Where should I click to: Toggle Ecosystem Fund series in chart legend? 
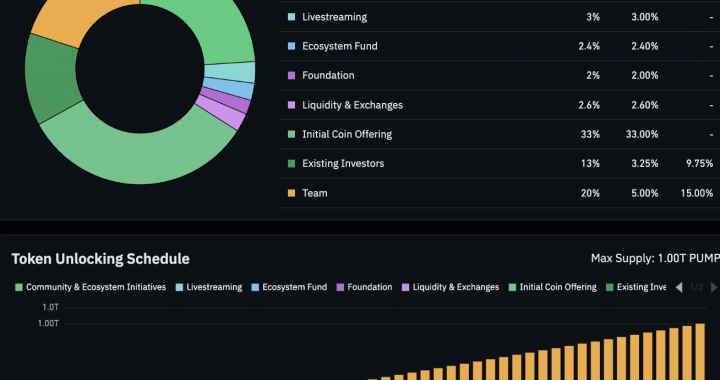289,287
